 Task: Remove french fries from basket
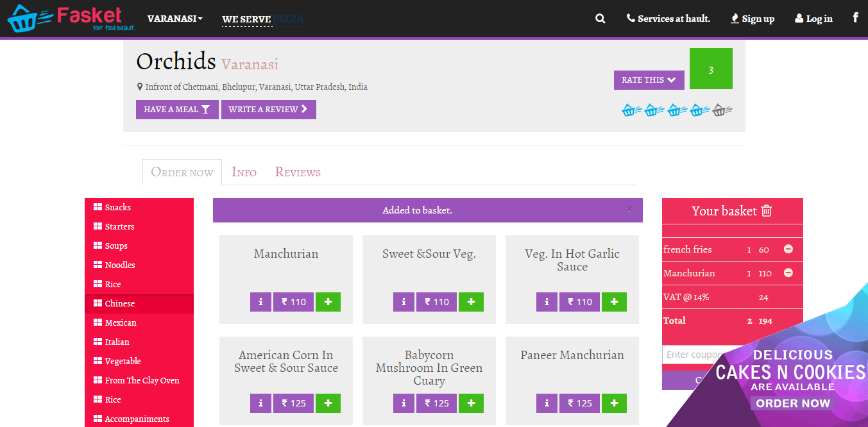click(x=788, y=249)
